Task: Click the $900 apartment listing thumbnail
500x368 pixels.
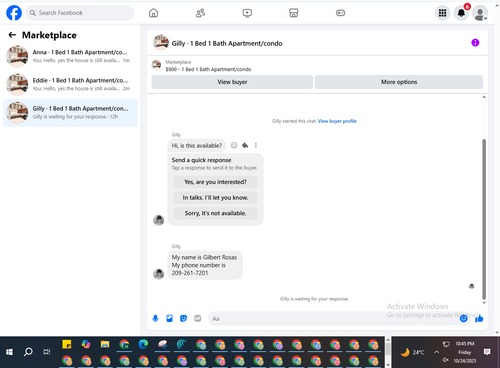Action: tap(156, 65)
